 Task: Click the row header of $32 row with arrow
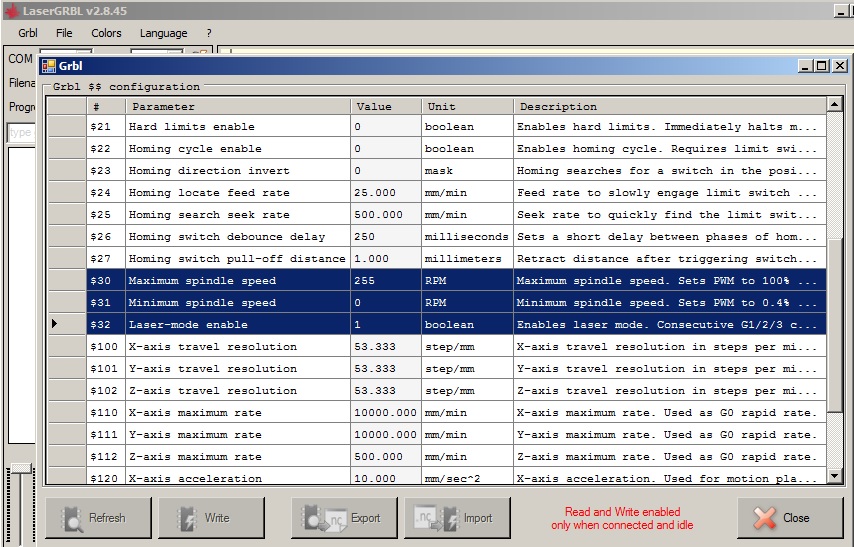tap(67, 325)
